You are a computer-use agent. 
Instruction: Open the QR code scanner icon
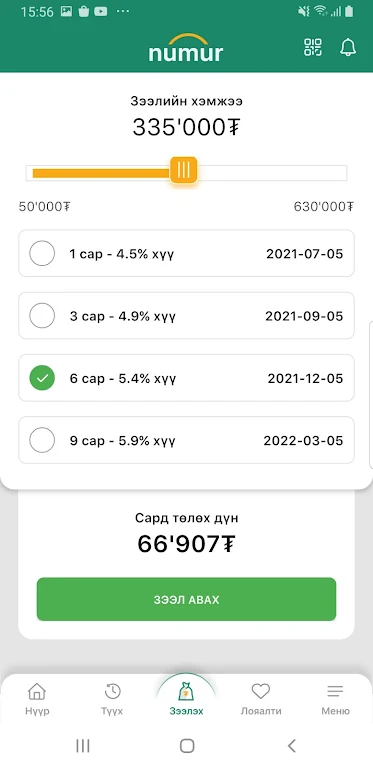[313, 48]
